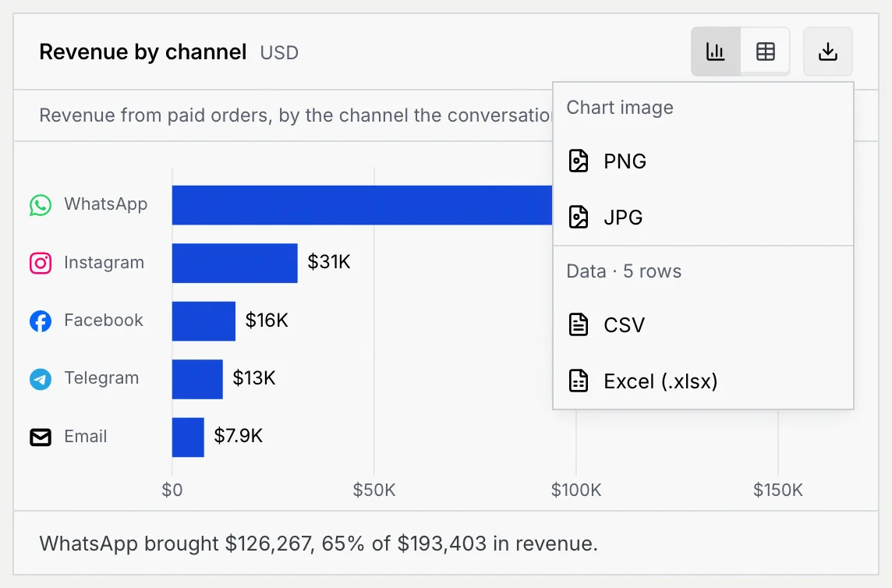Screen dimensions: 892x588
Task: Open the download export menu
Action: pyautogui.click(x=828, y=51)
